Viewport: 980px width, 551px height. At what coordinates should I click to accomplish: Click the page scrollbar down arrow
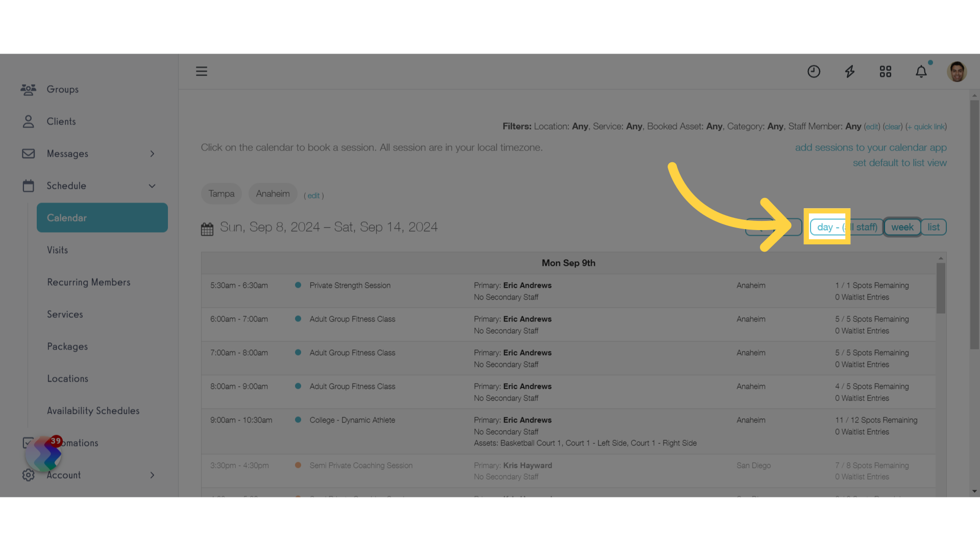click(975, 492)
